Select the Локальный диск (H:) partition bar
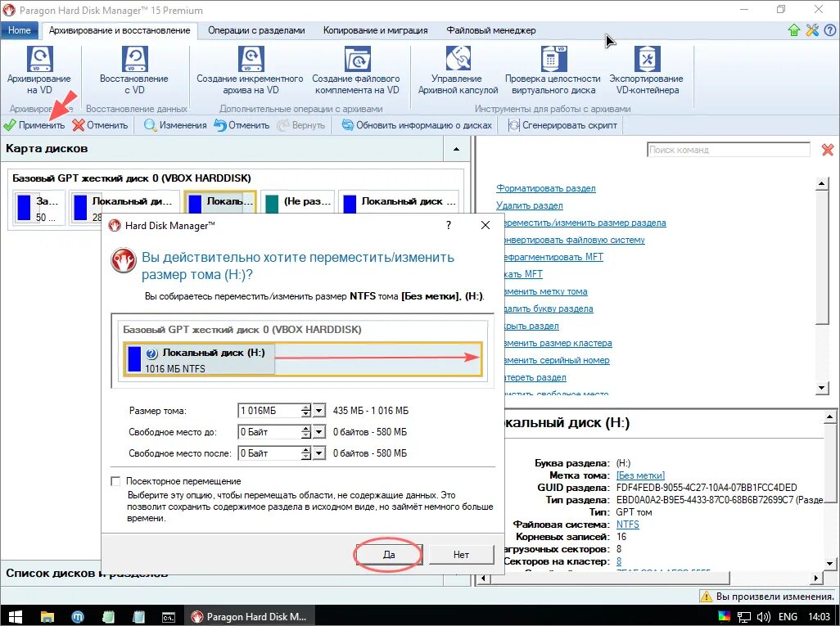This screenshot has height=626, width=840. (303, 360)
